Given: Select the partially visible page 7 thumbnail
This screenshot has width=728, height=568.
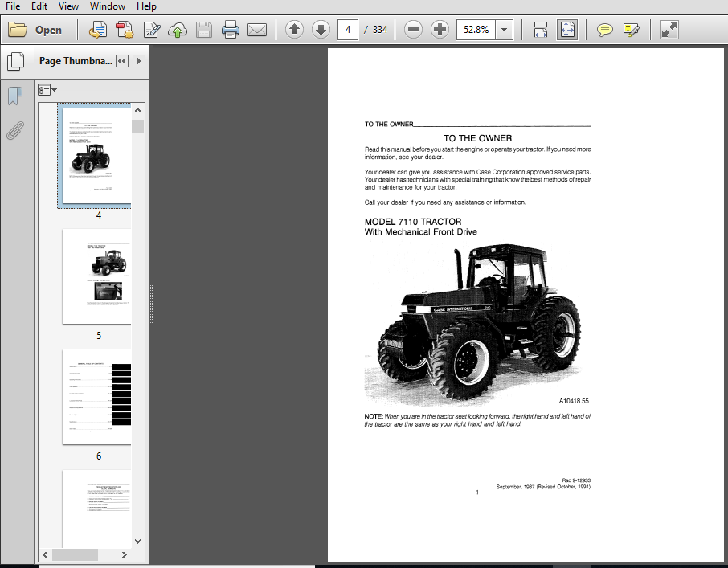Looking at the screenshot, I should 96,509.
